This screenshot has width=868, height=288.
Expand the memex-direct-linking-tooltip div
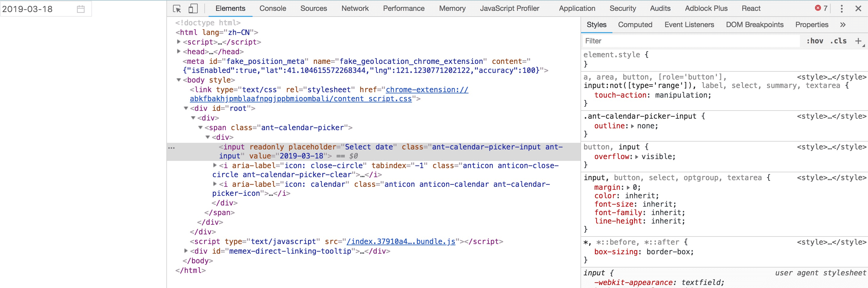pyautogui.click(x=186, y=251)
